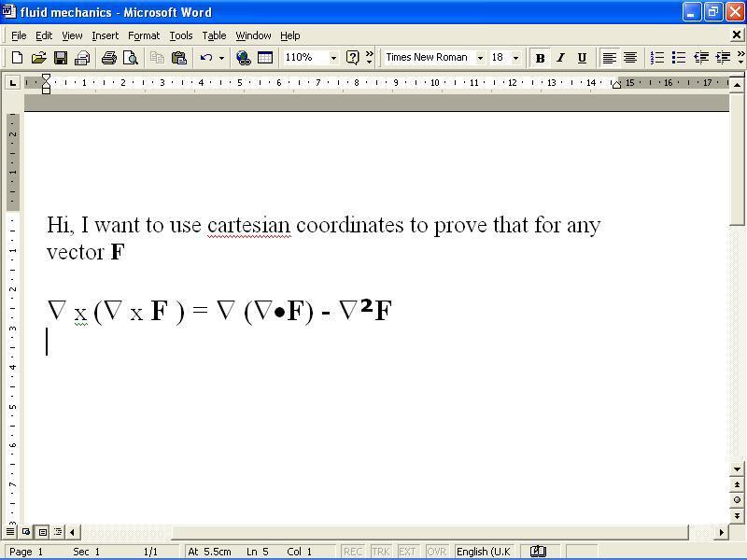Open the Format menu
This screenshot has width=747, height=560.
[144, 35]
